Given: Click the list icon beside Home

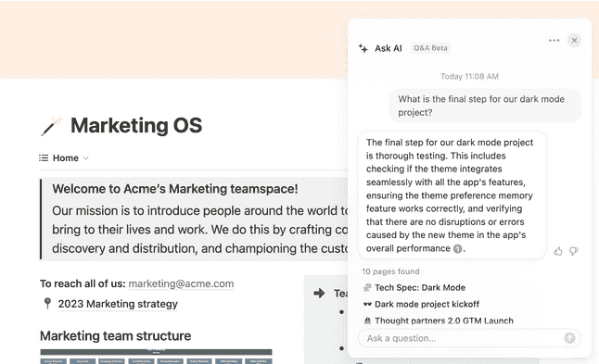Looking at the screenshot, I should point(44,158).
